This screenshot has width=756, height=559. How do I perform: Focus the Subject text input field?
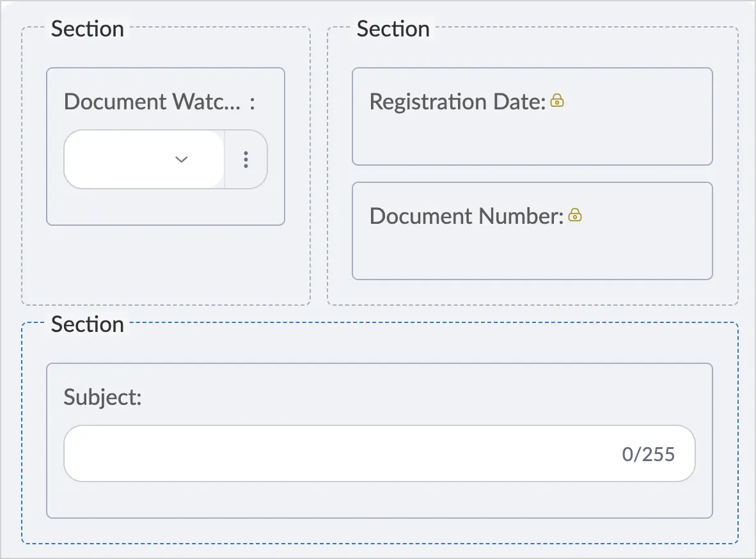point(379,453)
